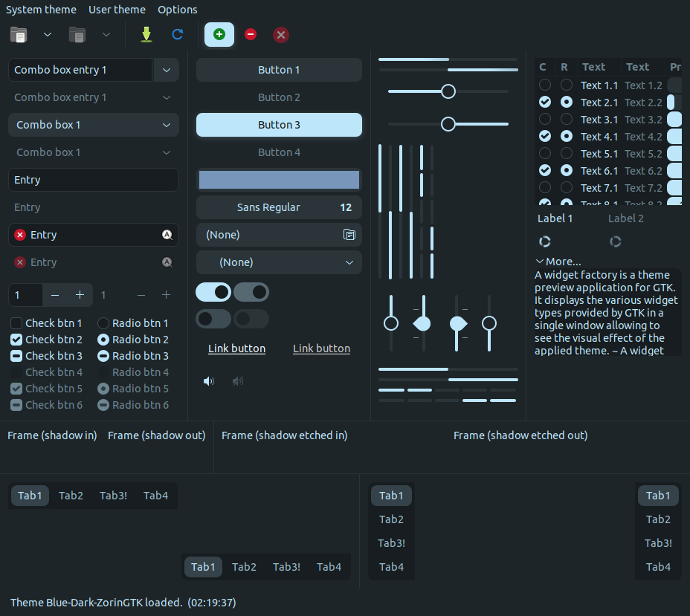This screenshot has width=690, height=616.
Task: Click the red minus remove icon
Action: coord(251,34)
